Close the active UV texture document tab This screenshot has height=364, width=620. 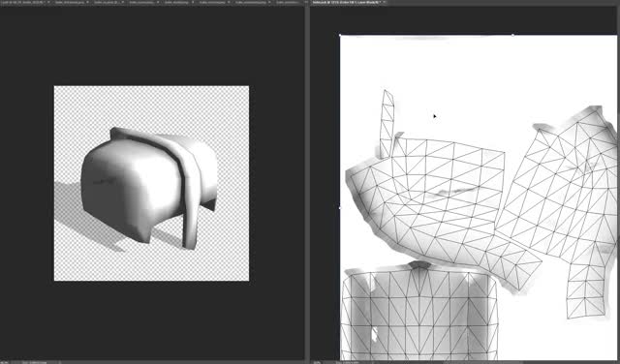point(384,2)
